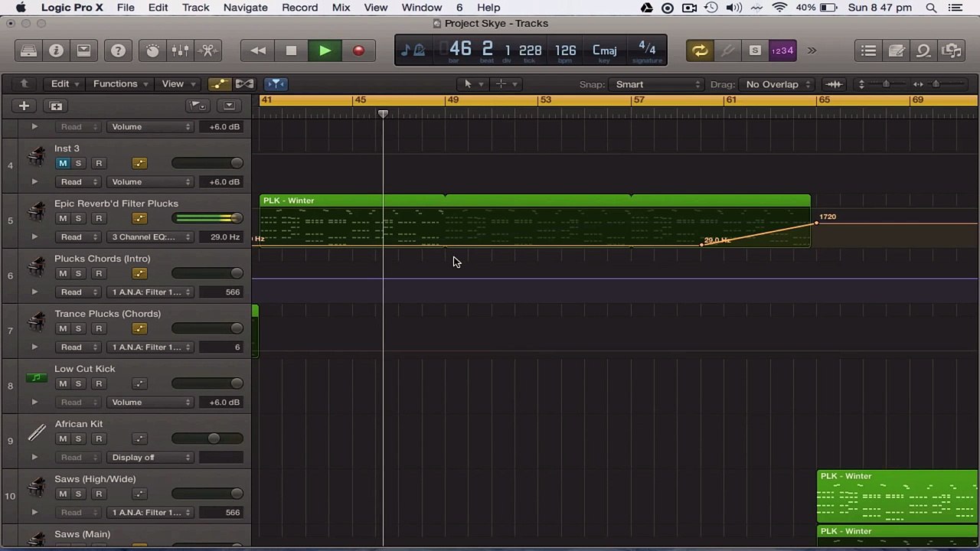Adjust the Inst 3 volume slider
The height and width of the screenshot is (551, 980).
click(207, 163)
